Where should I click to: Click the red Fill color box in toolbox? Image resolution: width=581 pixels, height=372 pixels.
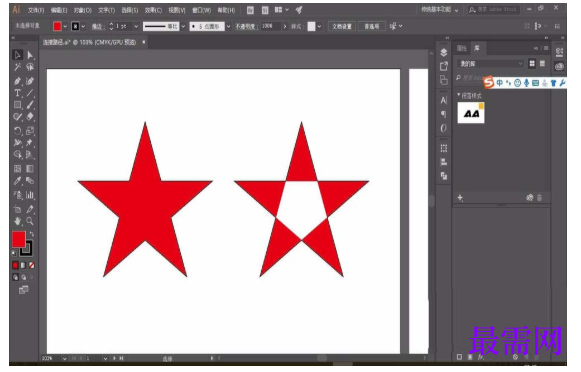point(19,239)
